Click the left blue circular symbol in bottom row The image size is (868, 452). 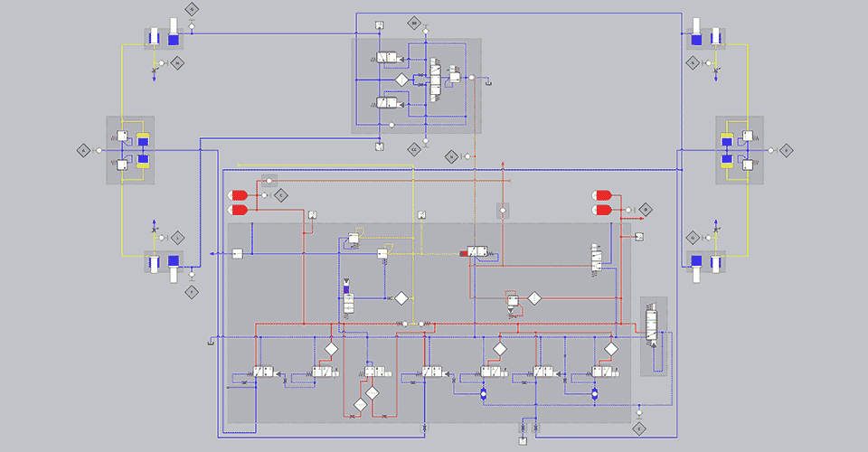(x=482, y=392)
